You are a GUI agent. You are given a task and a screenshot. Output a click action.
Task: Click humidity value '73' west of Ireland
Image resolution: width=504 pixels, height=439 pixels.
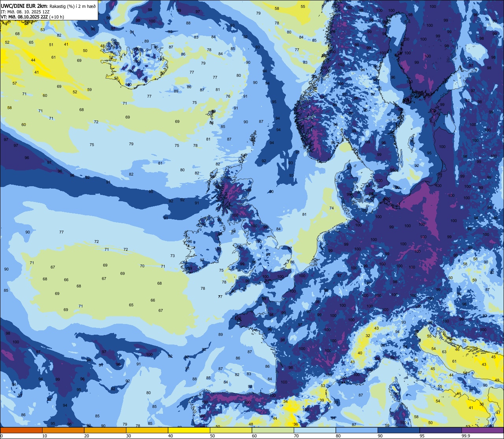tap(172, 256)
